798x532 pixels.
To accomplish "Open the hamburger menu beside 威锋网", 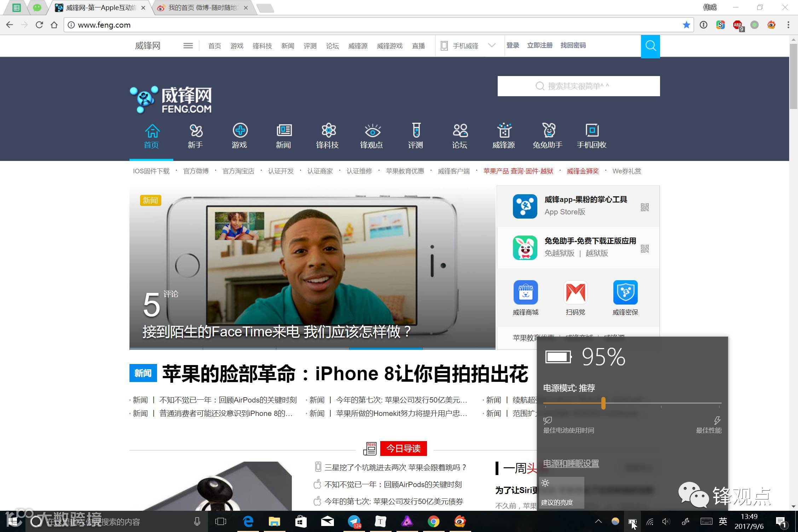I will pos(188,46).
